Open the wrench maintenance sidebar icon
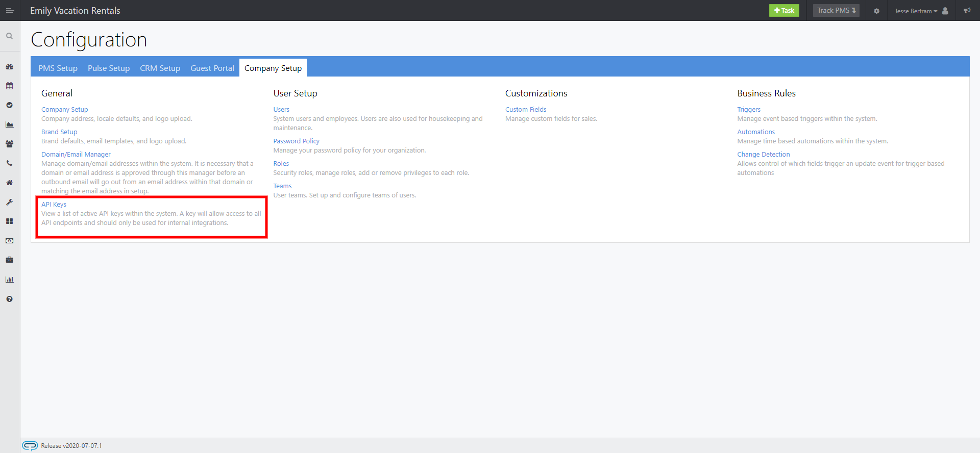 [9, 202]
